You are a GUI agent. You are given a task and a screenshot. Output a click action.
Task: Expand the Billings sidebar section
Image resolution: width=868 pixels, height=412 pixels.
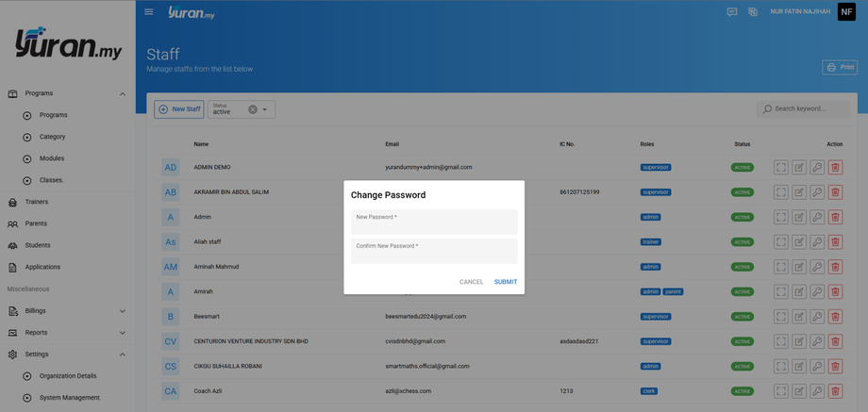[123, 311]
